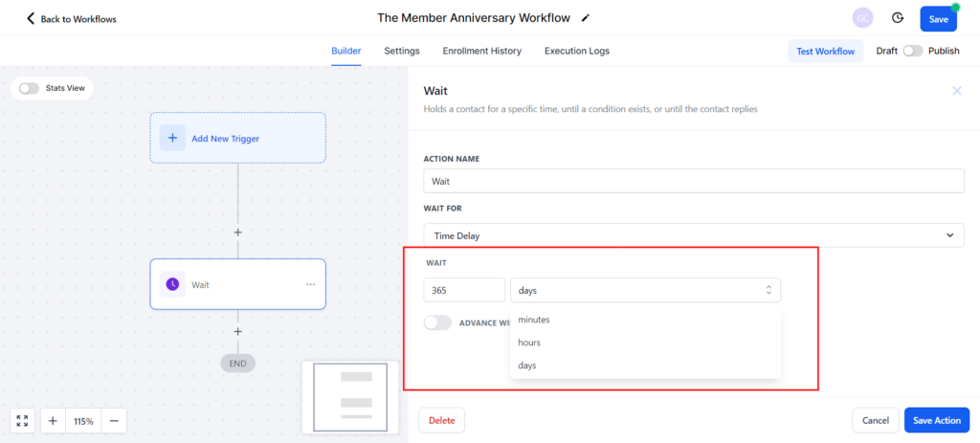Image resolution: width=980 pixels, height=443 pixels.
Task: Click the Action Name input field
Action: tap(693, 181)
